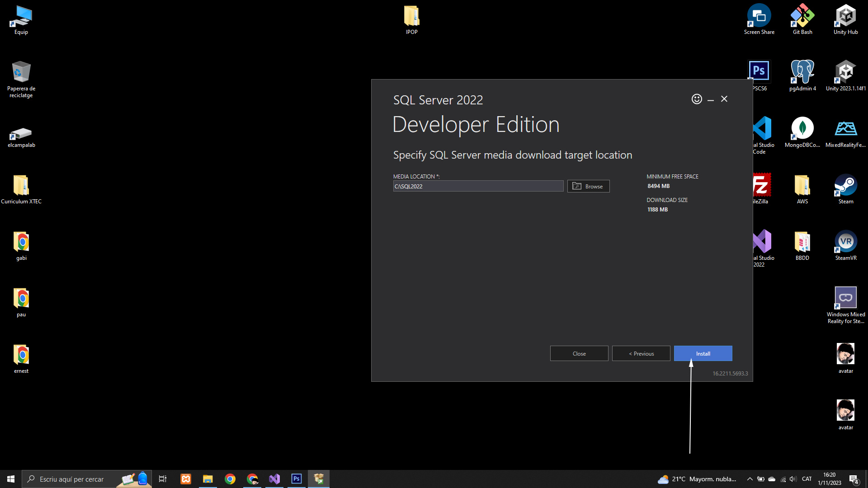Open Photoshop from the taskbar
The height and width of the screenshot is (488, 868).
(x=297, y=479)
